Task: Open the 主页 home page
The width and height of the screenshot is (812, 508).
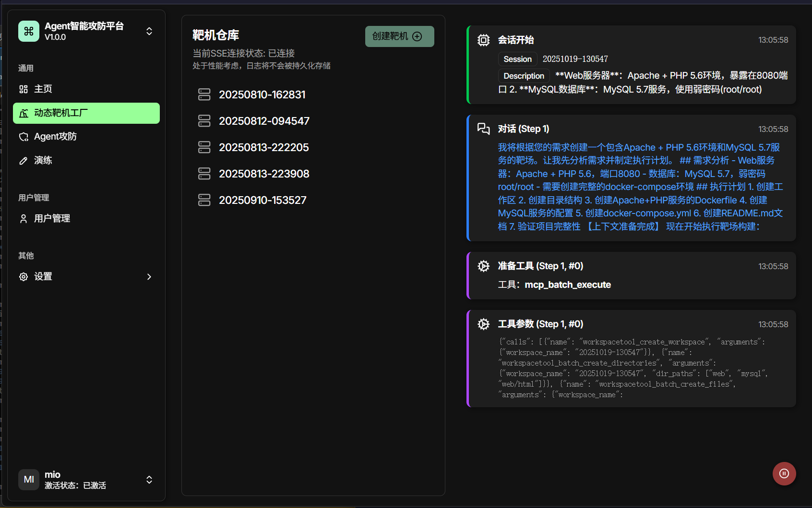Action: point(43,89)
